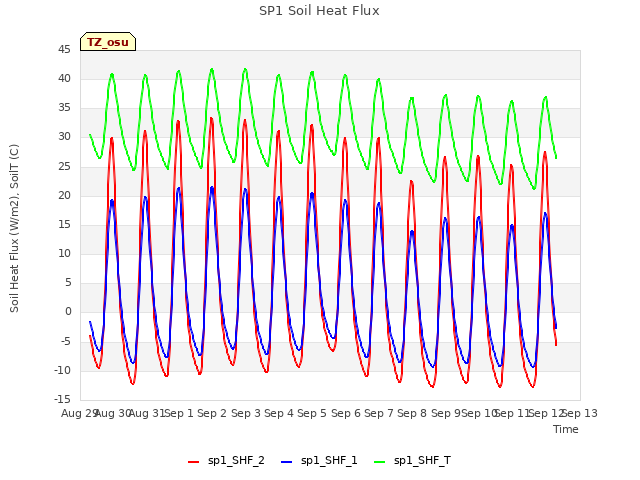Viewport: 640px width, 480px height.
Task: Click the 30 y-axis tick label
Action: pyautogui.click(x=64, y=137)
